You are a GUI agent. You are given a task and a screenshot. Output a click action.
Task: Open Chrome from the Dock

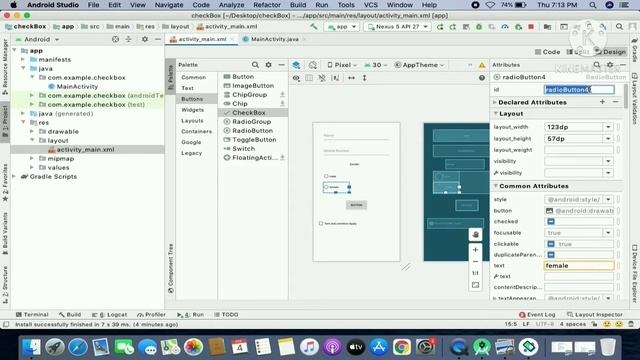402,347
